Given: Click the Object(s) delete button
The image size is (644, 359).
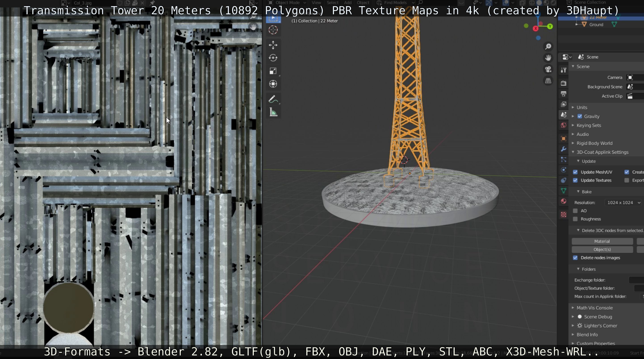Looking at the screenshot, I should click(x=602, y=250).
